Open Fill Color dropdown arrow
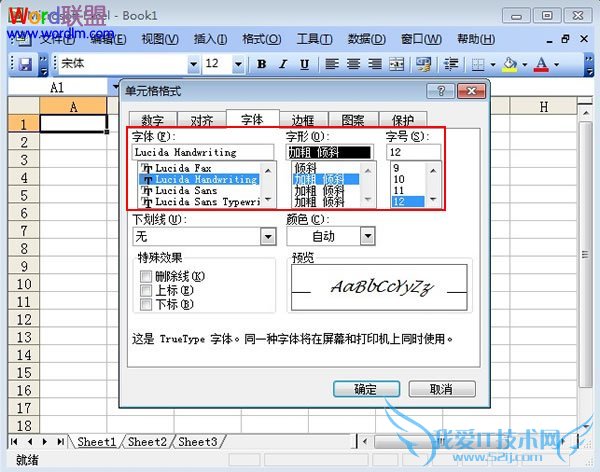 [x=525, y=64]
